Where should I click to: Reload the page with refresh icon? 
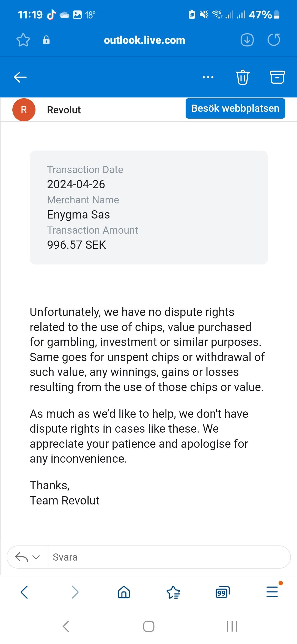pyautogui.click(x=274, y=40)
